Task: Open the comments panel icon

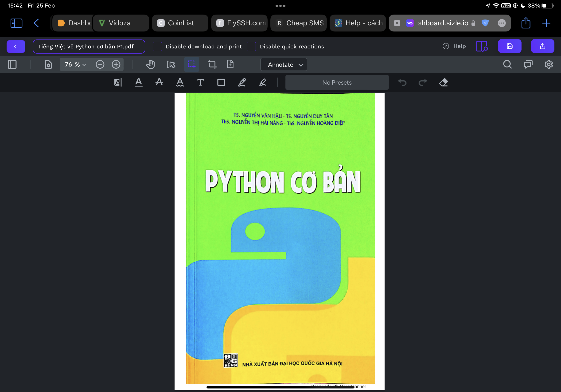Action: pos(528,65)
